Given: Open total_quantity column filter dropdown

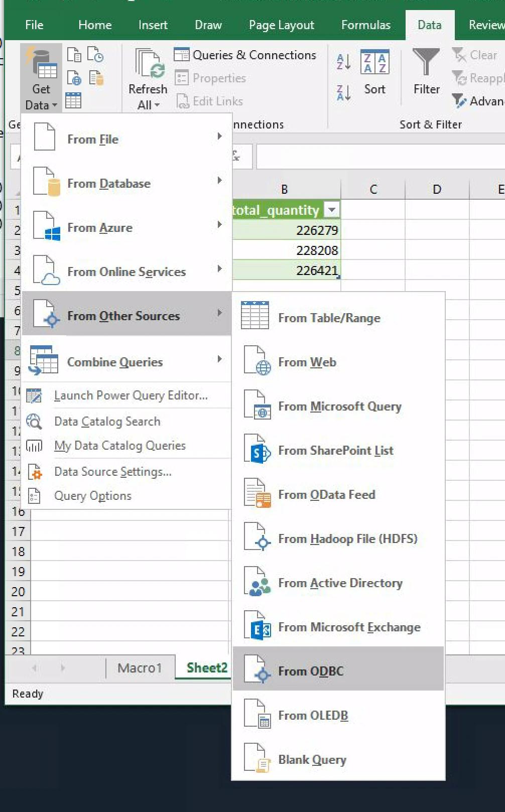Looking at the screenshot, I should point(331,210).
